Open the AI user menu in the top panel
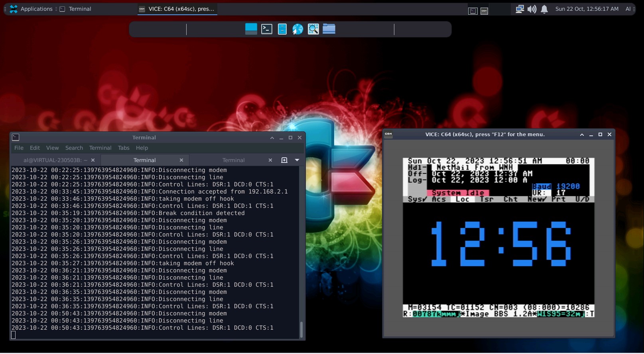The image size is (644, 354). tap(628, 9)
